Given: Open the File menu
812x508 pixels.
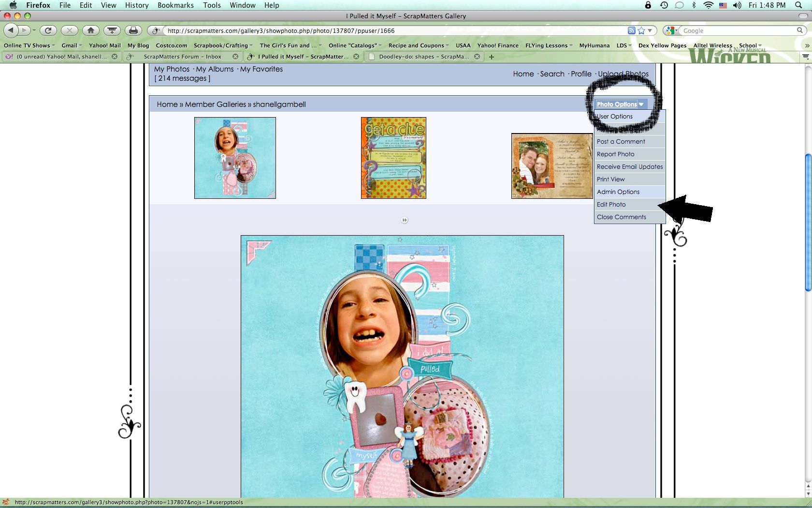Looking at the screenshot, I should tap(65, 5).
